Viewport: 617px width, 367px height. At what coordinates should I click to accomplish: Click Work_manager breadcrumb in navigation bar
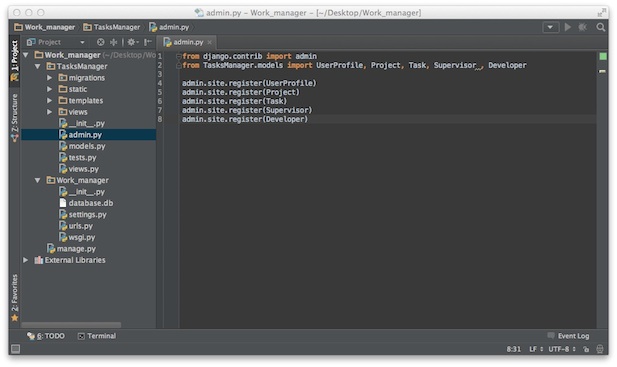tap(44, 27)
